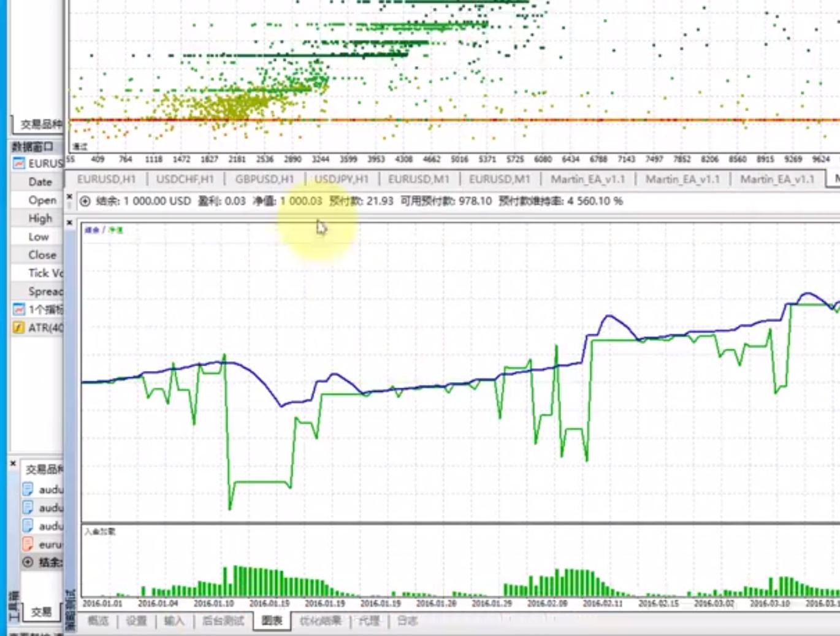
Task: Select the yellow ATR indicator icon
Action: 19,328
